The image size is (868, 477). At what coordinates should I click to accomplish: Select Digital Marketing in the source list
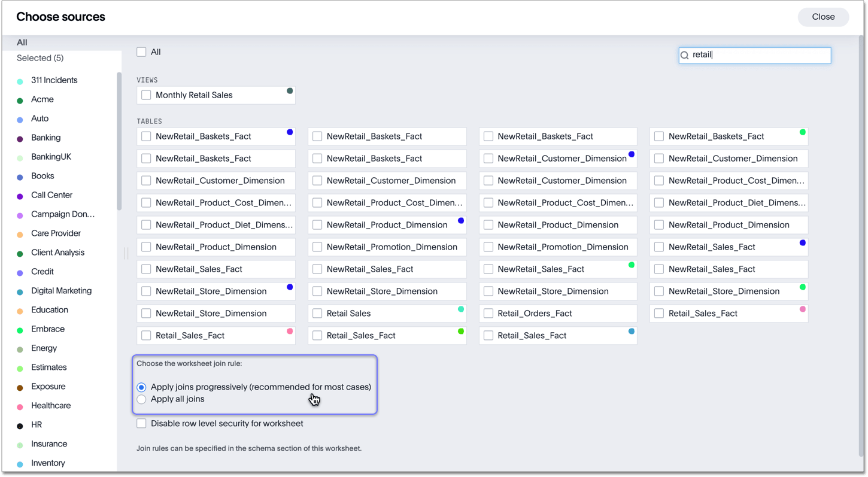[61, 291]
